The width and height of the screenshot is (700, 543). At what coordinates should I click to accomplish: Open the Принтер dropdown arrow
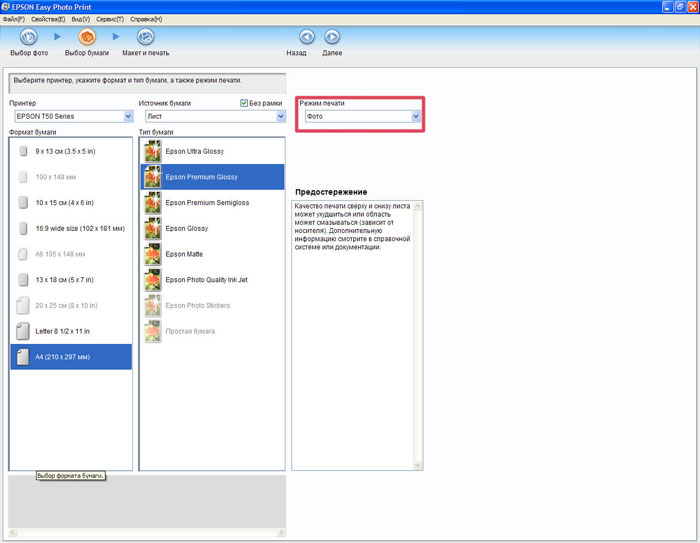[x=128, y=116]
